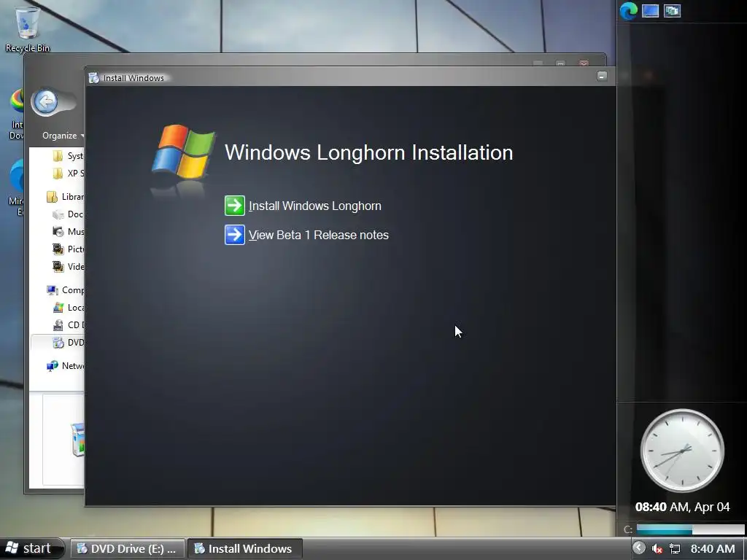Open the Microsoft Edge desktop icon

pos(17,188)
